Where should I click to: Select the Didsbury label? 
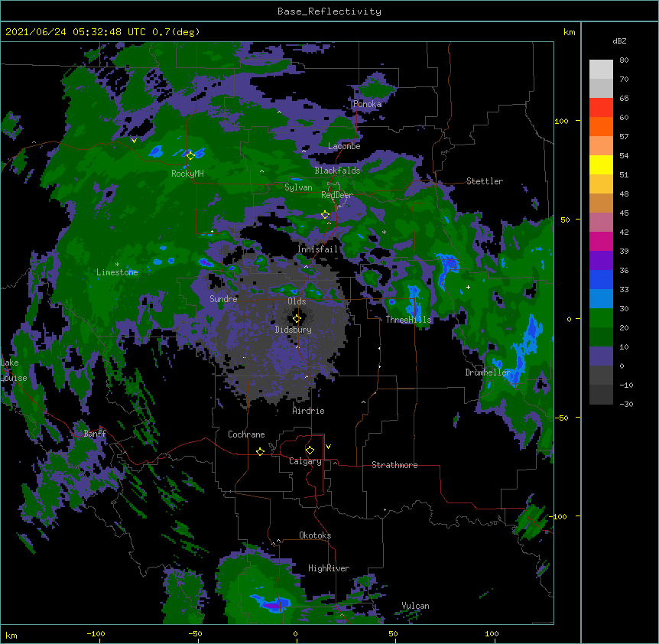point(294,330)
